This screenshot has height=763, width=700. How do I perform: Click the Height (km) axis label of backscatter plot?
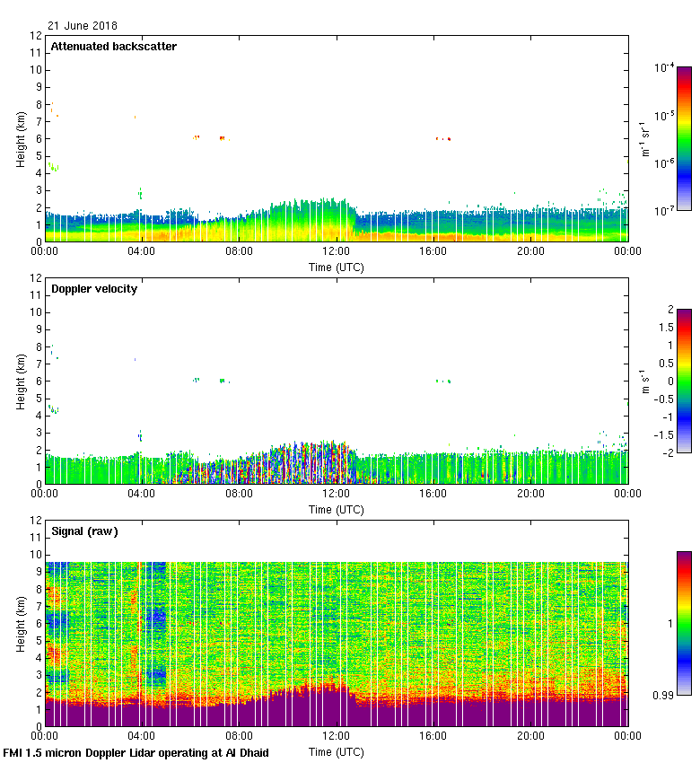click(x=20, y=138)
